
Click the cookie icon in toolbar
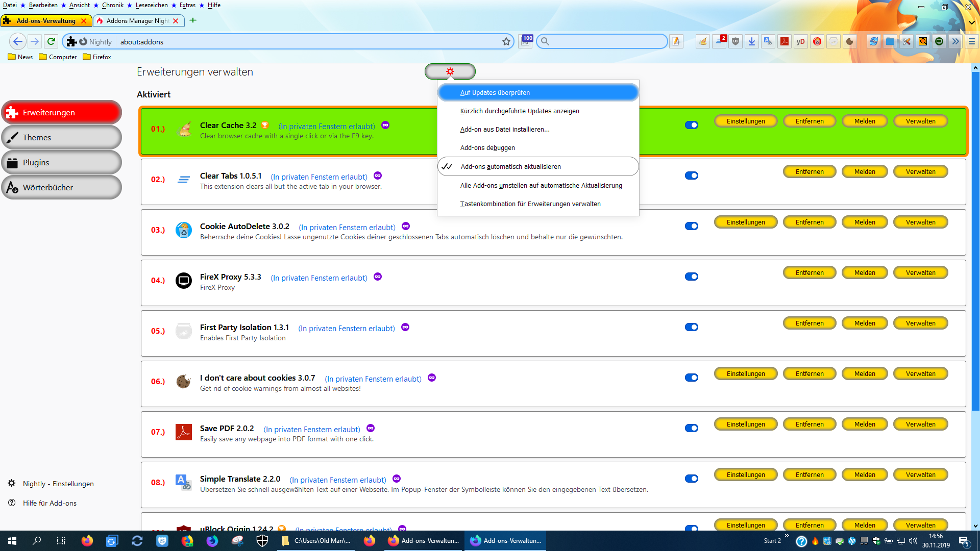[x=850, y=42]
